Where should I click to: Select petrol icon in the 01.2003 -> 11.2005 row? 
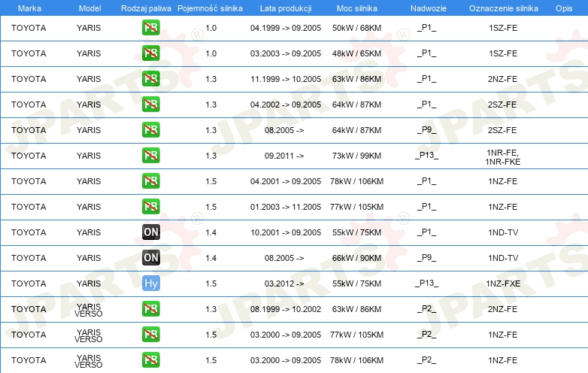150,206
